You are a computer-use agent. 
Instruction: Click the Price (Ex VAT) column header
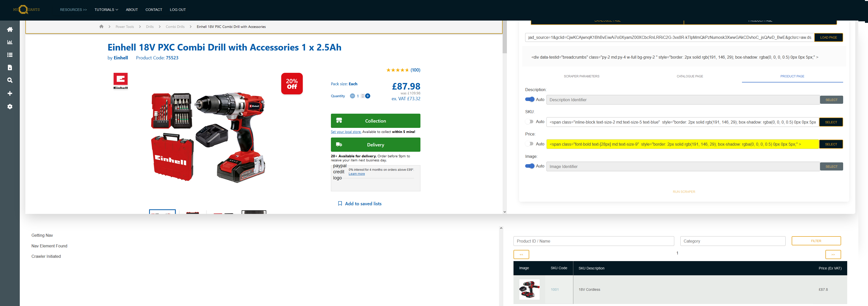[x=830, y=268]
